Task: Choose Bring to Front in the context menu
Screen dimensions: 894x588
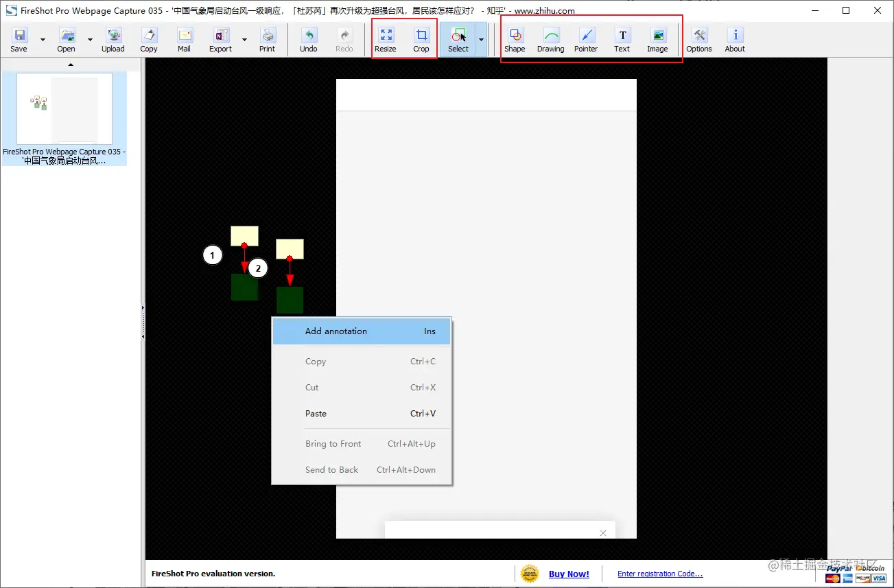Action: coord(333,443)
